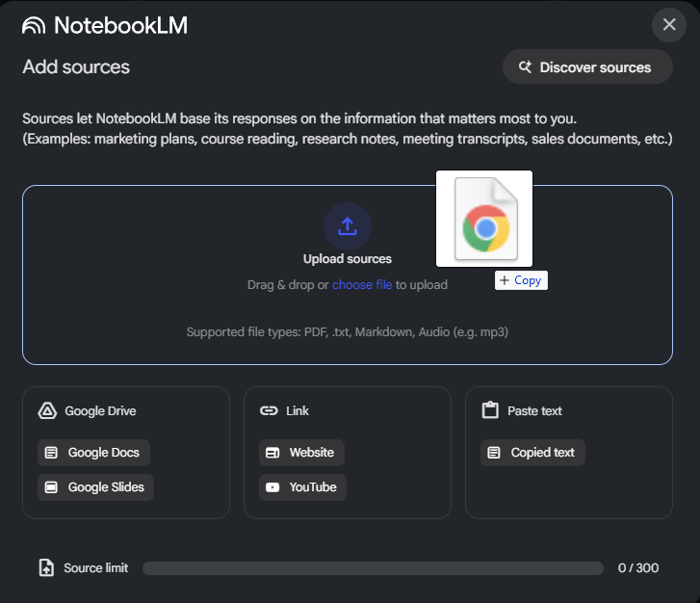Add Copied text as source
This screenshot has width=700, height=603.
[532, 453]
